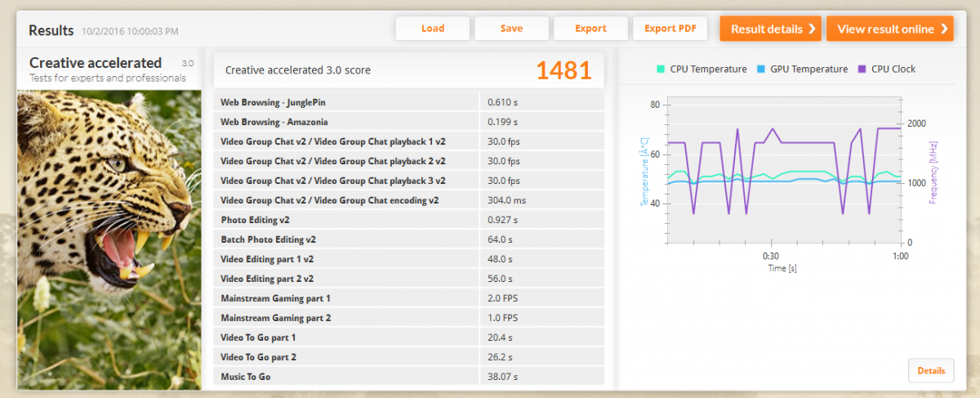Click the chevron on View result online

click(x=944, y=29)
